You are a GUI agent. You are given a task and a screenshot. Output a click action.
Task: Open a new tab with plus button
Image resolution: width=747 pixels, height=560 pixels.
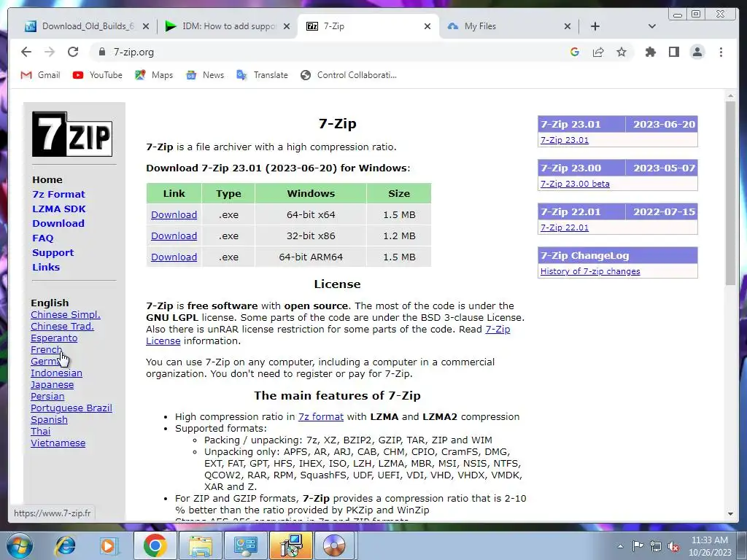pos(595,26)
